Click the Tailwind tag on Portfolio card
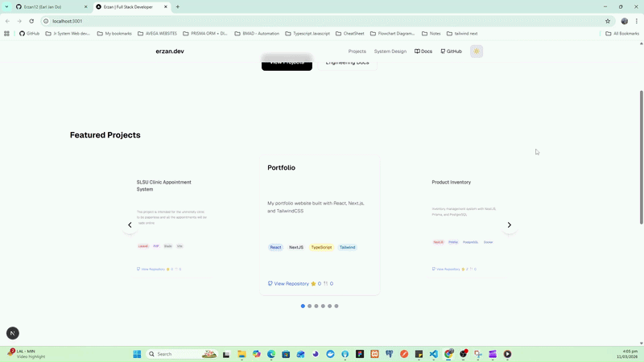The height and width of the screenshot is (362, 644). click(x=348, y=248)
